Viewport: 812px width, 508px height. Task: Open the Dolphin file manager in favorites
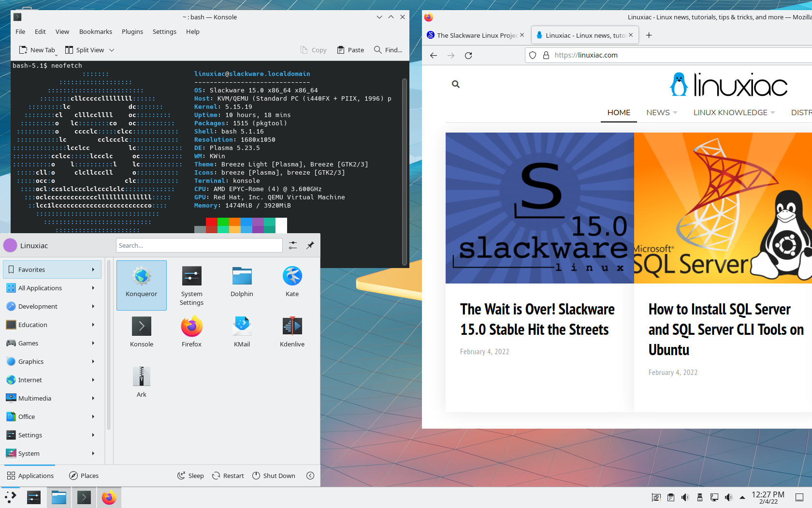click(242, 285)
